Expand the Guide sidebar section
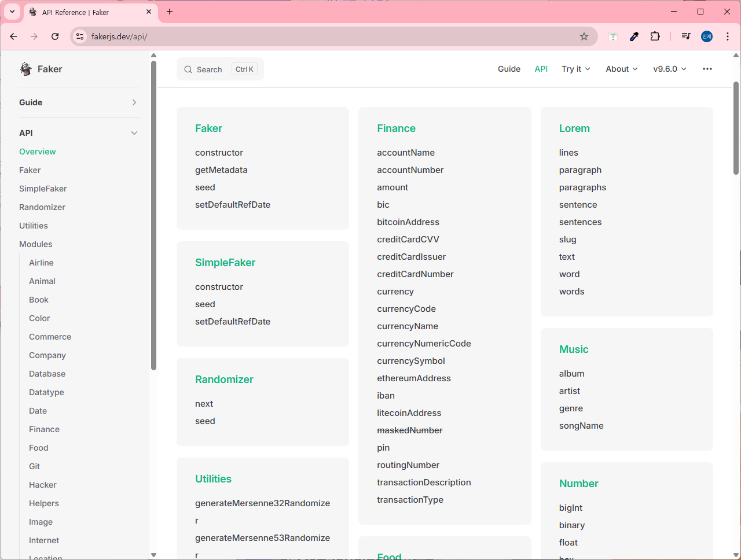The image size is (741, 560). click(x=134, y=102)
